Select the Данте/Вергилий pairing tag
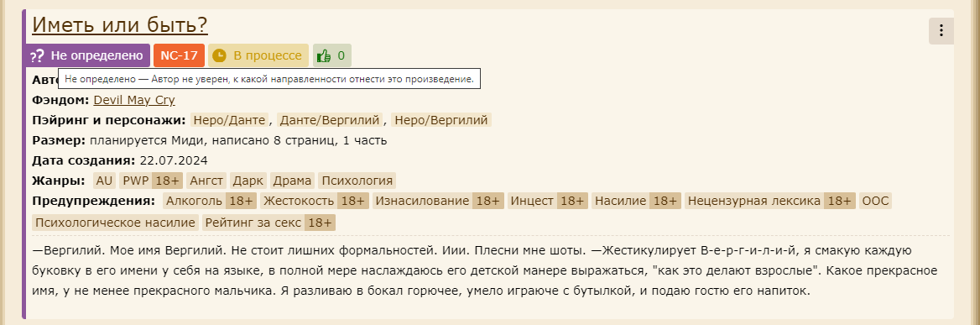The image size is (980, 325). (x=330, y=120)
